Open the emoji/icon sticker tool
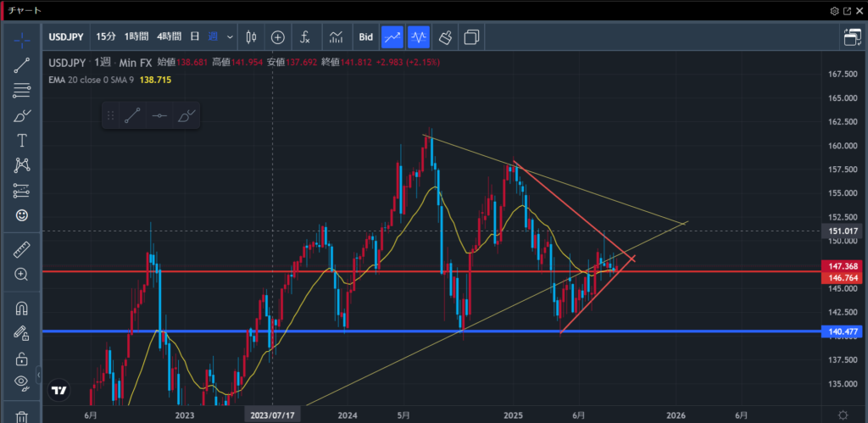The width and height of the screenshot is (868, 423). click(x=21, y=214)
